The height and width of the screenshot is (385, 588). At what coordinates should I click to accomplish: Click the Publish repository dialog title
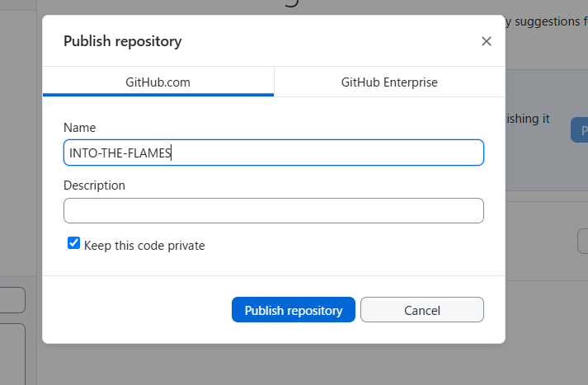(123, 41)
